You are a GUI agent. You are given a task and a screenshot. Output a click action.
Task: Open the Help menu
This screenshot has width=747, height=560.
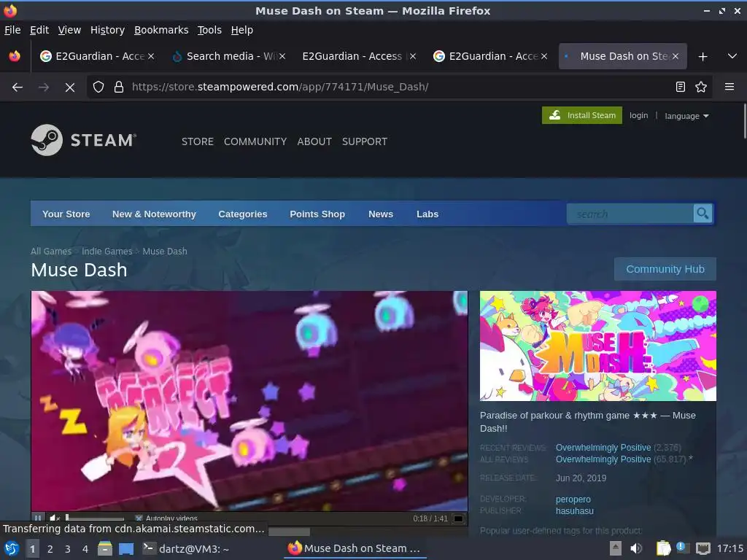tap(242, 30)
